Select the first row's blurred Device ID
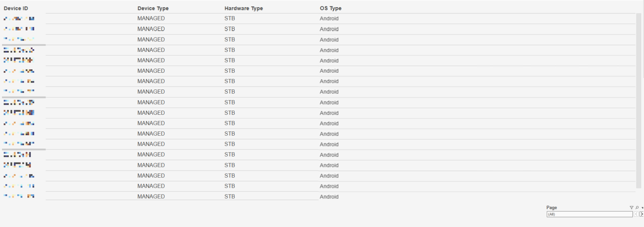Image resolution: width=644 pixels, height=227 pixels. (x=19, y=18)
